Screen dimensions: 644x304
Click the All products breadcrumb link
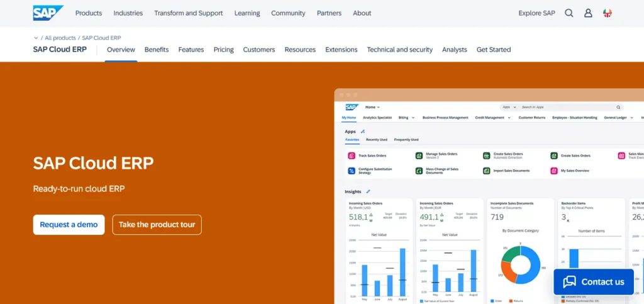tap(60, 38)
